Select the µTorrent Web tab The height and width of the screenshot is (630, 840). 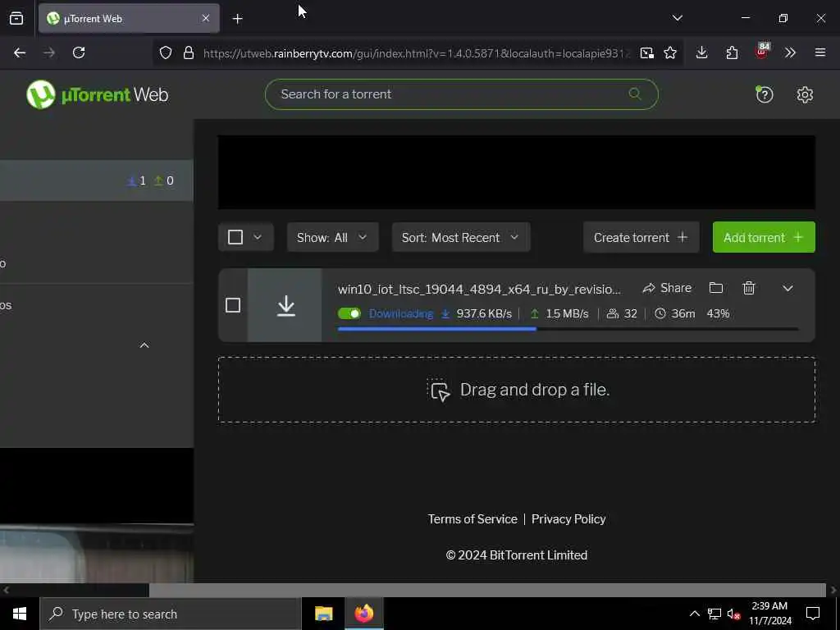[x=129, y=18]
